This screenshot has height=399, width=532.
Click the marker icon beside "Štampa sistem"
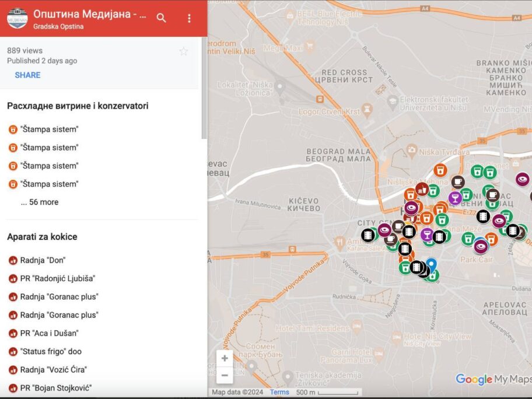click(13, 129)
